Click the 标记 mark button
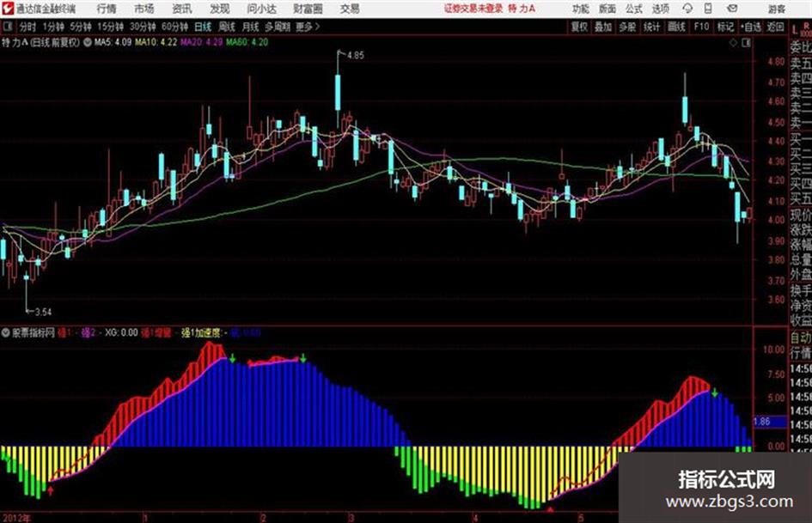Image resolution: width=812 pixels, height=523 pixels. [x=725, y=27]
